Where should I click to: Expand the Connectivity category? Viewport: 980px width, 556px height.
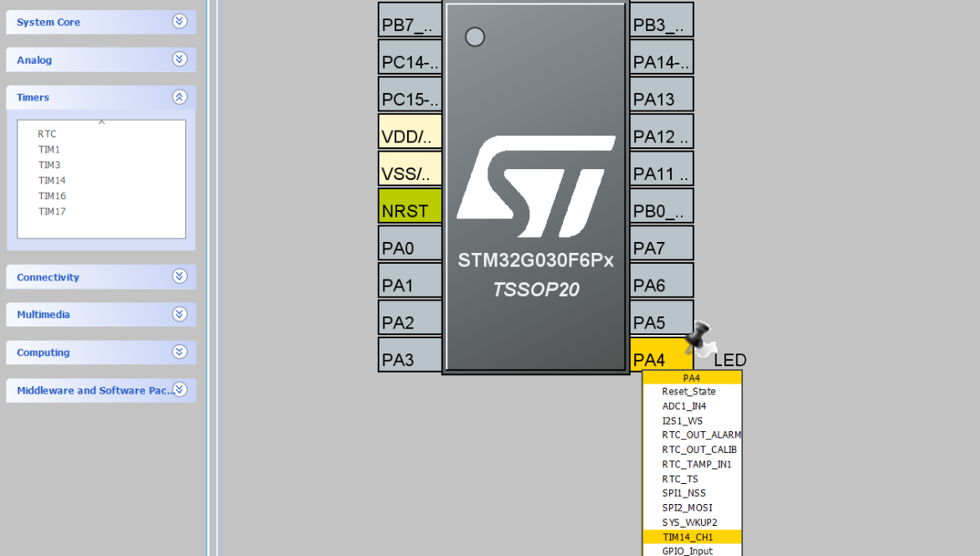tap(101, 277)
